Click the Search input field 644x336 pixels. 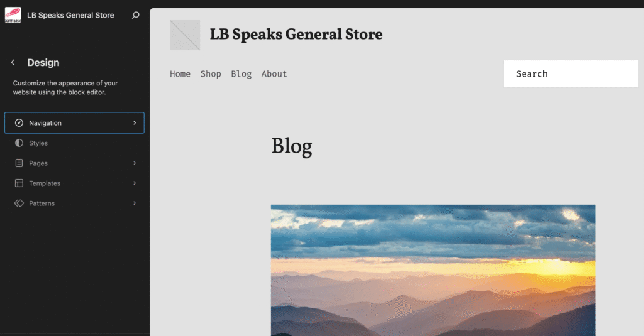[571, 74]
